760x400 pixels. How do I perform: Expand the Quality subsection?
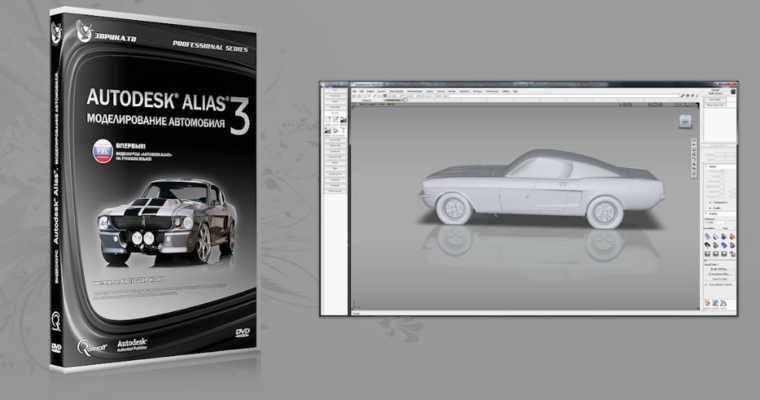[x=711, y=208]
